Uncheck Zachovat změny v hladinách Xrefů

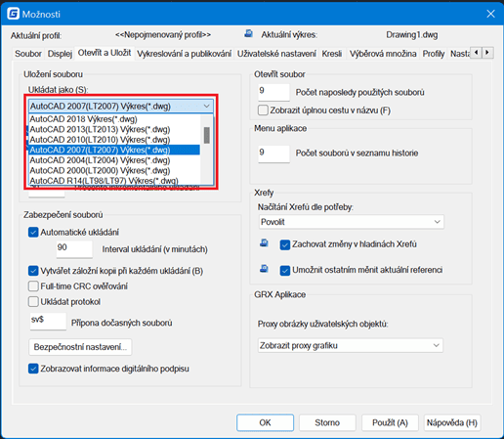pyautogui.click(x=285, y=244)
